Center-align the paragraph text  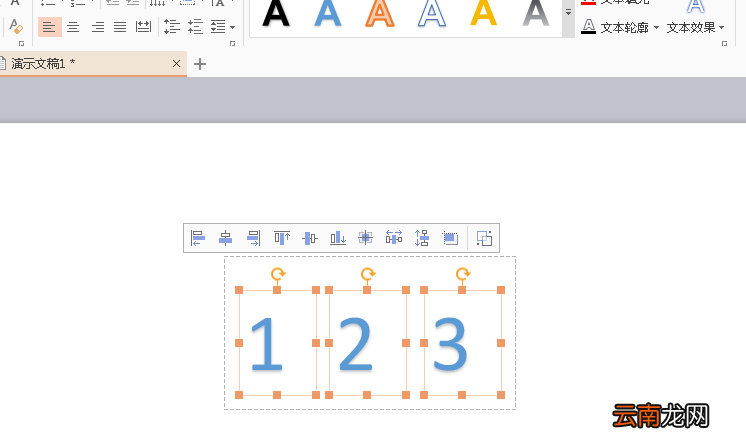(x=73, y=27)
